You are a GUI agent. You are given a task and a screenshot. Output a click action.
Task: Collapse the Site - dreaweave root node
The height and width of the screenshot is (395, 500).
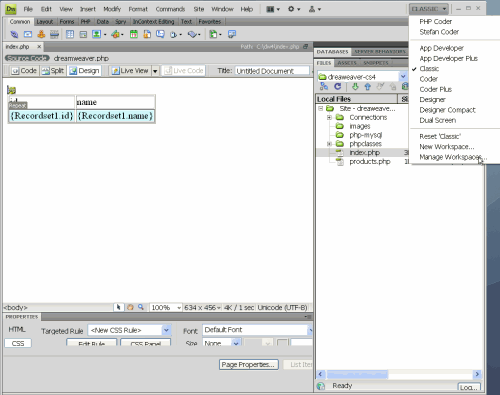tap(320, 108)
